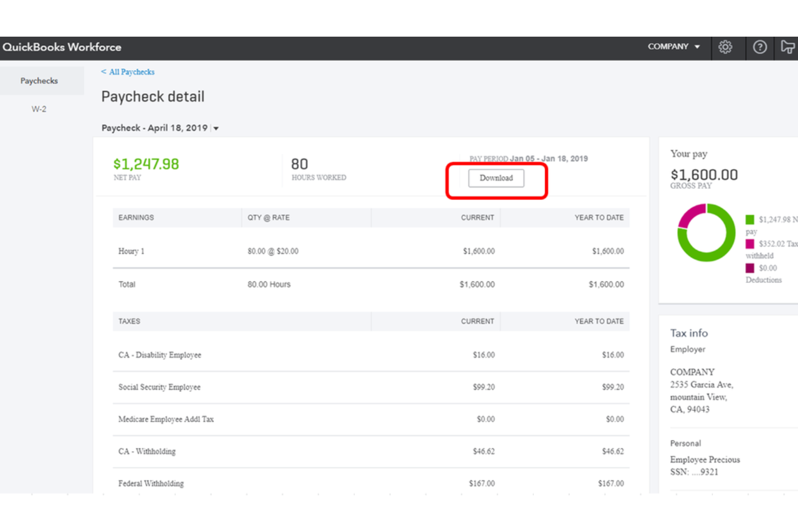Select the CA - Disability Employee row
This screenshot has width=798, height=532.
371,355
